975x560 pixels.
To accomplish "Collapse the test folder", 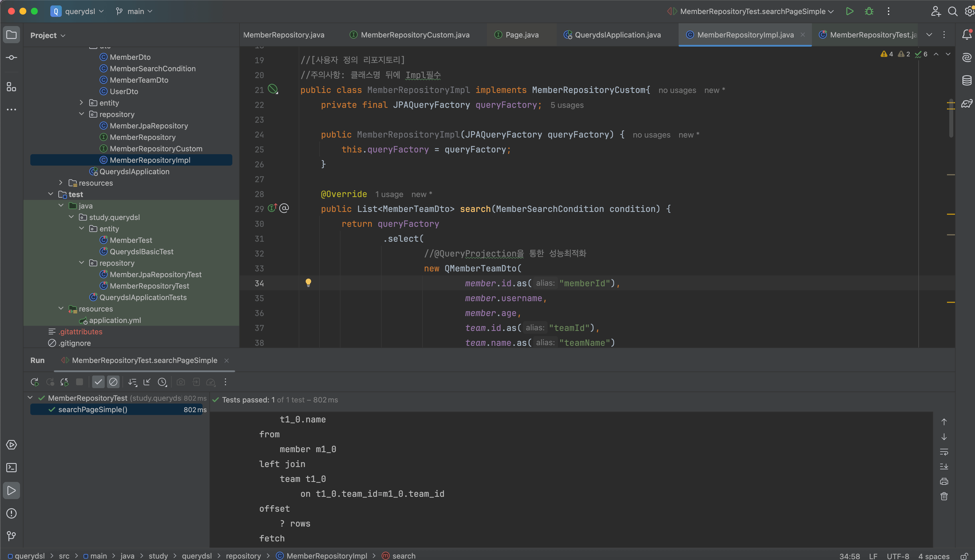I will coord(50,194).
